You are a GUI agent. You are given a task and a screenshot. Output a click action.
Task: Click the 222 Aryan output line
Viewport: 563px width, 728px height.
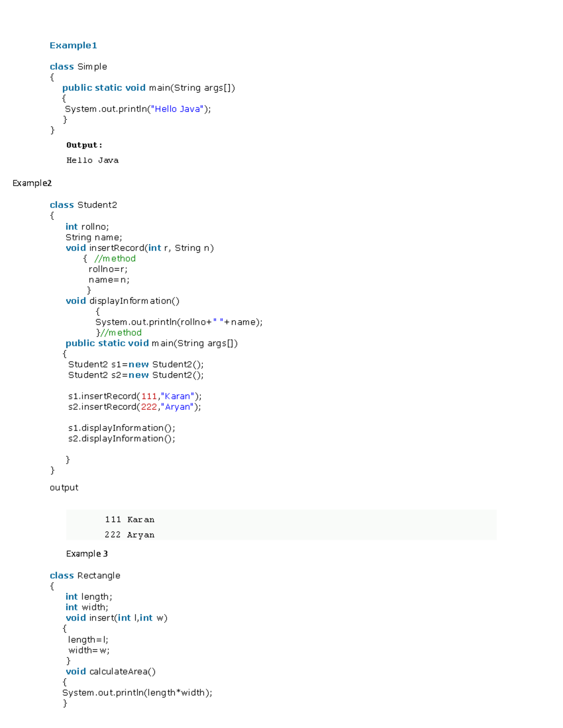(130, 534)
